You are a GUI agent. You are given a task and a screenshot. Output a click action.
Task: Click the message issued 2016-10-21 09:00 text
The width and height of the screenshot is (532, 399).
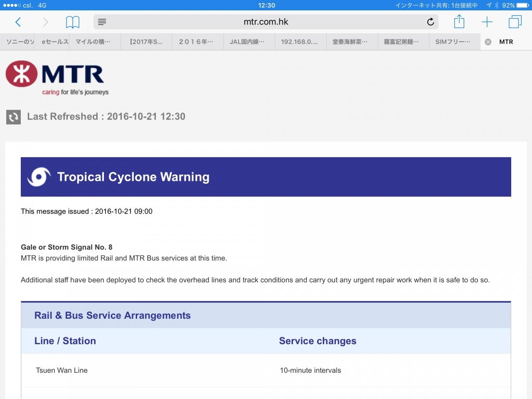(87, 212)
